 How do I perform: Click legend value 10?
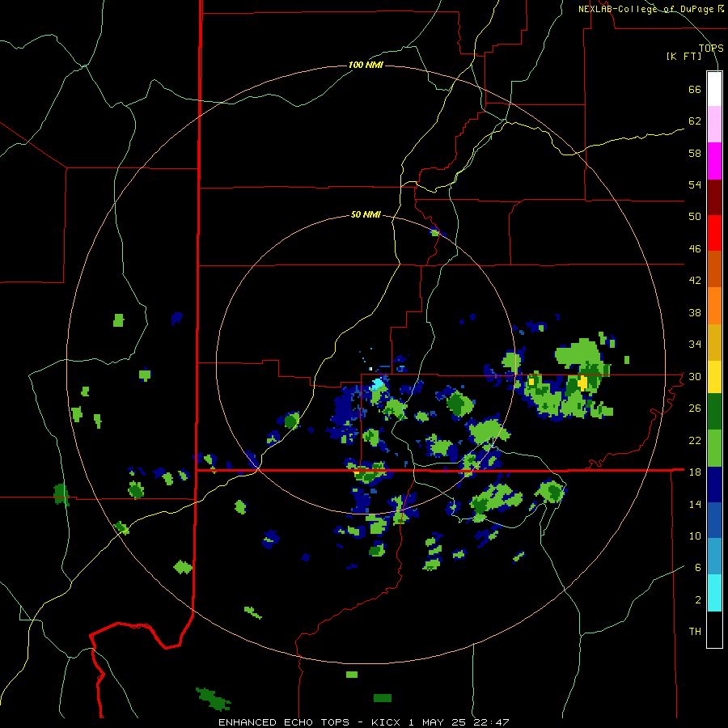(695, 535)
